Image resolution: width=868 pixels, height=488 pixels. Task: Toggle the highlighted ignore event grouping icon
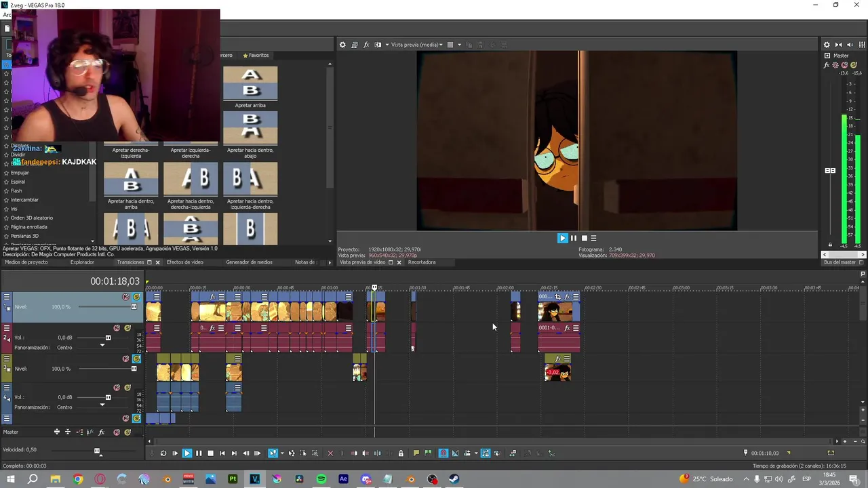point(486,453)
